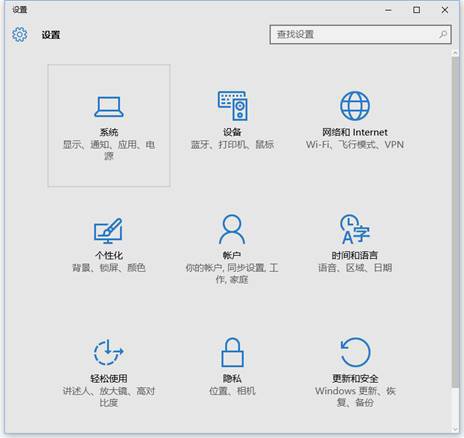Click the 网络和 Internet title text
Viewport: 464px width, 438px height.
[x=355, y=132]
